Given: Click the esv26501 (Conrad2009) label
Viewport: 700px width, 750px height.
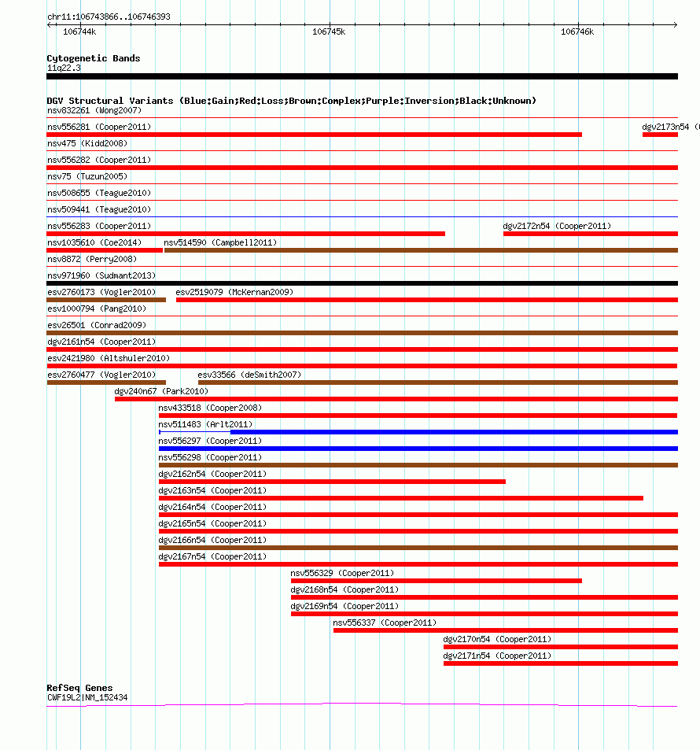Looking at the screenshot, I should pyautogui.click(x=97, y=325).
